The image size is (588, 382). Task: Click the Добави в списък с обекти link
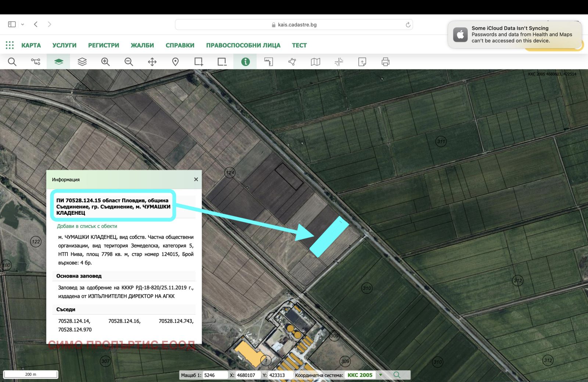pos(87,226)
